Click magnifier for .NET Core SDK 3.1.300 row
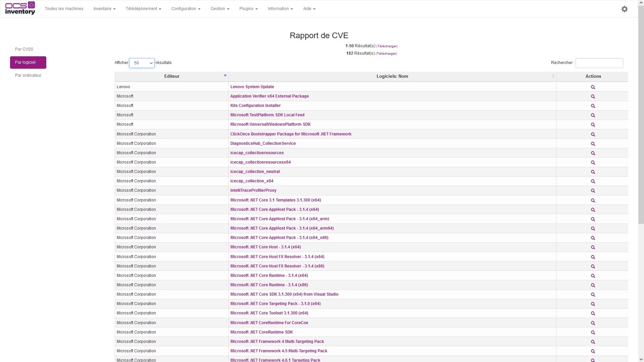This screenshot has width=644, height=362. tap(593, 295)
